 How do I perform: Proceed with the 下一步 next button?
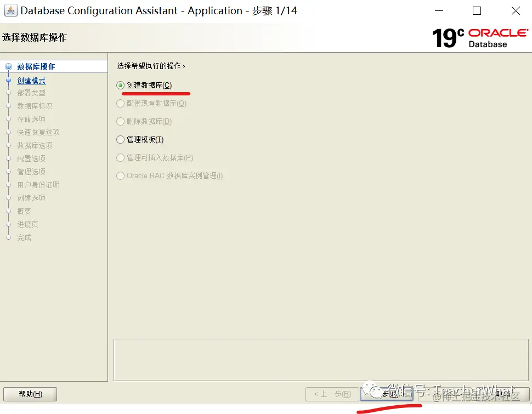click(x=387, y=394)
